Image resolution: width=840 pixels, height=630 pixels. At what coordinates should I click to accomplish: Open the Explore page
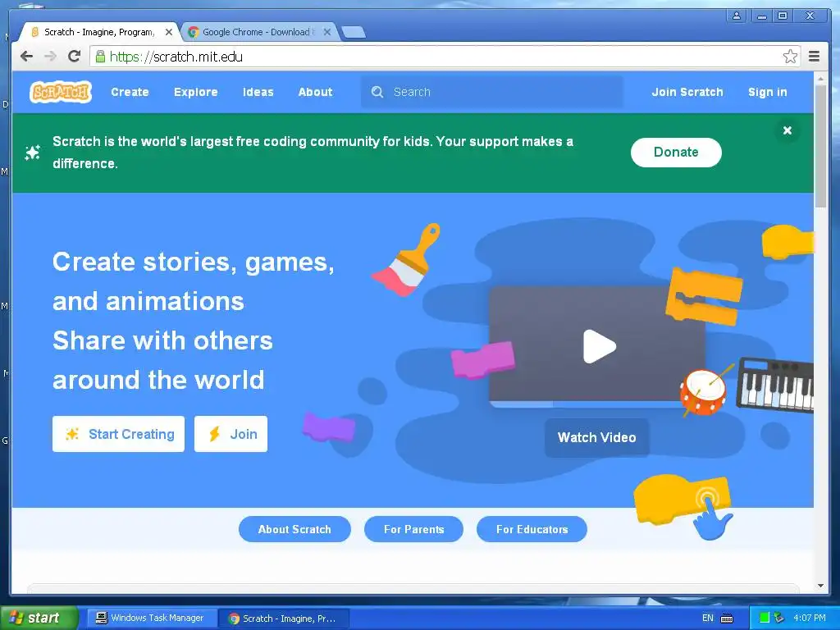click(195, 92)
